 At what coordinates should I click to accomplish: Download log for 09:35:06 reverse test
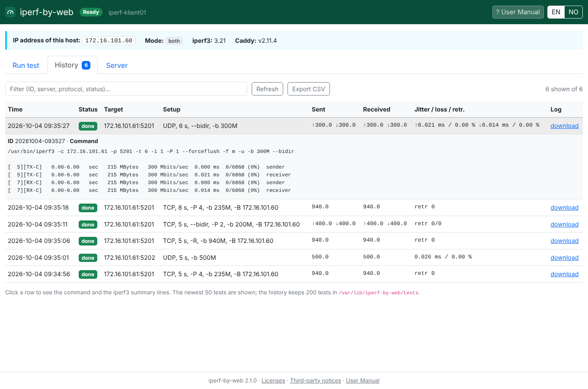click(x=564, y=241)
